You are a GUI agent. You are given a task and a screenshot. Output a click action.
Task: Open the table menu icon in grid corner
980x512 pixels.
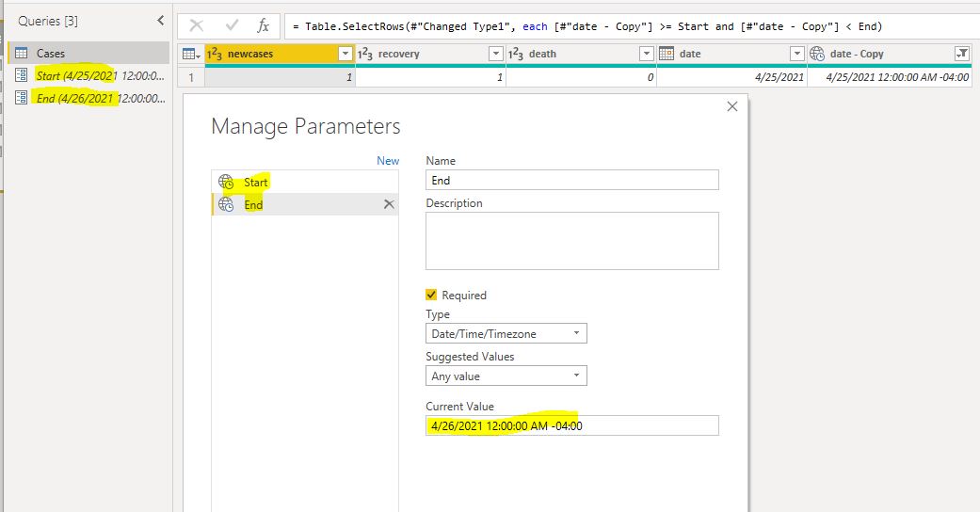click(191, 55)
